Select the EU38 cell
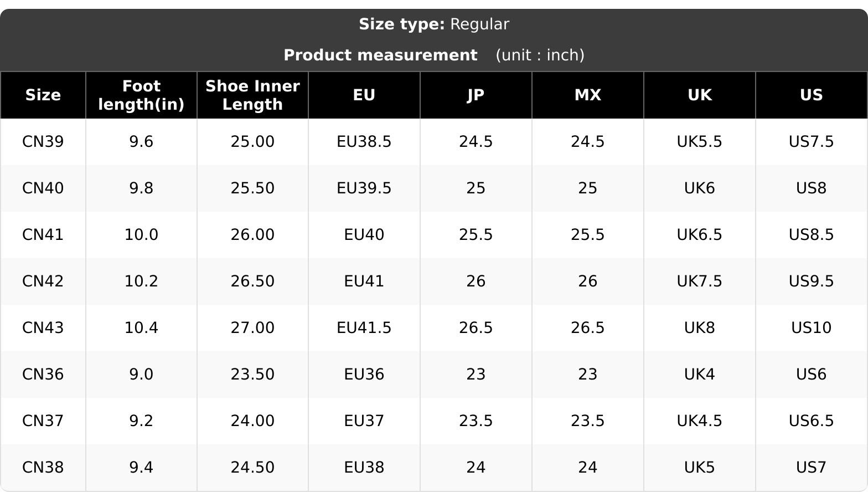Viewport: 868px width, 492px height. [x=364, y=468]
